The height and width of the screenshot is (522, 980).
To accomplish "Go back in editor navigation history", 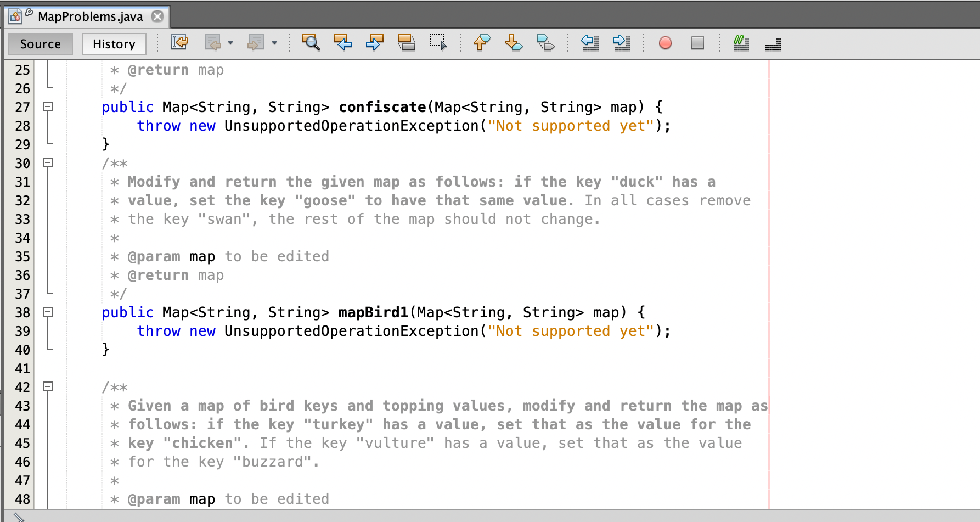I will click(x=213, y=43).
